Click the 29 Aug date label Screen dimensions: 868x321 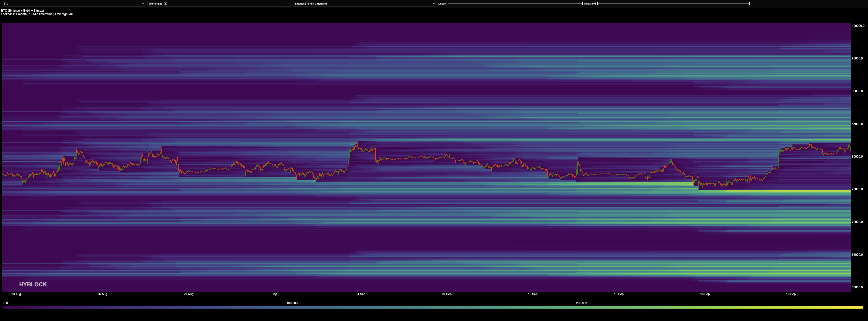188,294
